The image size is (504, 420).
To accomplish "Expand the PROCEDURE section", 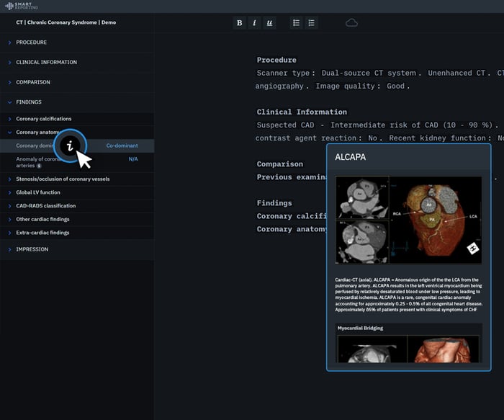I will coord(31,43).
